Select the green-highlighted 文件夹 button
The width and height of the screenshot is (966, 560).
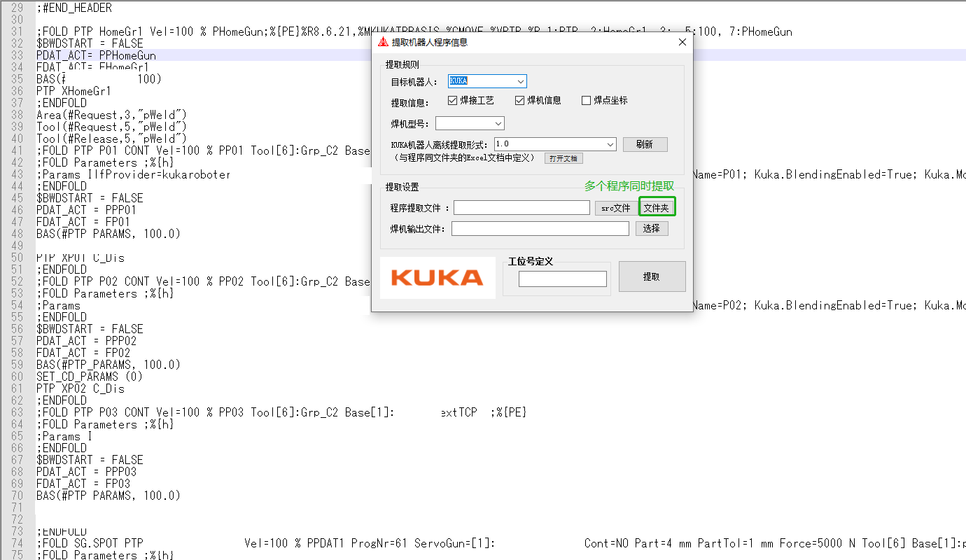click(x=657, y=207)
